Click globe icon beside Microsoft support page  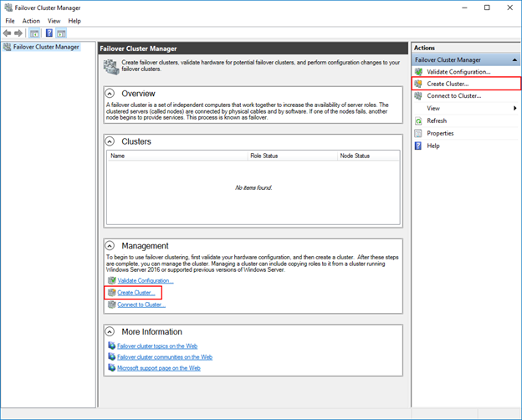(x=112, y=367)
